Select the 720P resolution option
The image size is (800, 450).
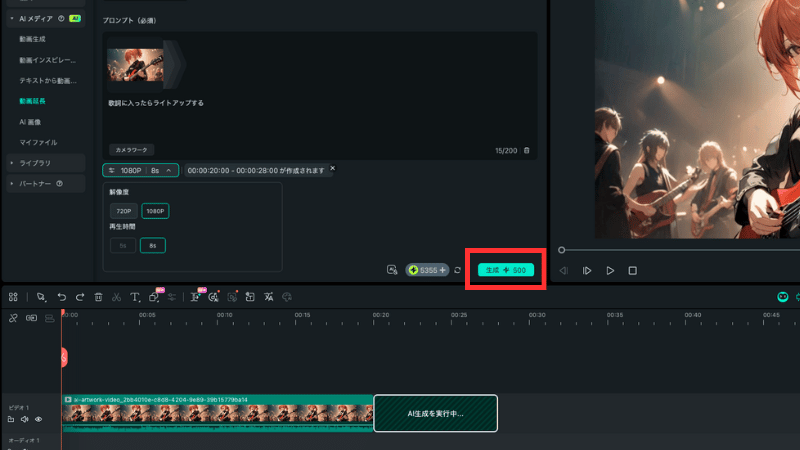(123, 211)
